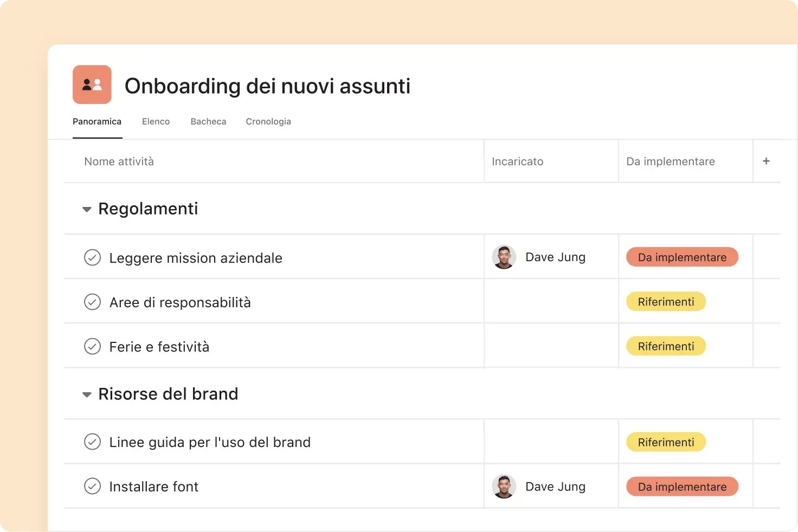798x532 pixels.
Task: Open Dave Jung's avatar on Installare font
Action: [x=504, y=486]
